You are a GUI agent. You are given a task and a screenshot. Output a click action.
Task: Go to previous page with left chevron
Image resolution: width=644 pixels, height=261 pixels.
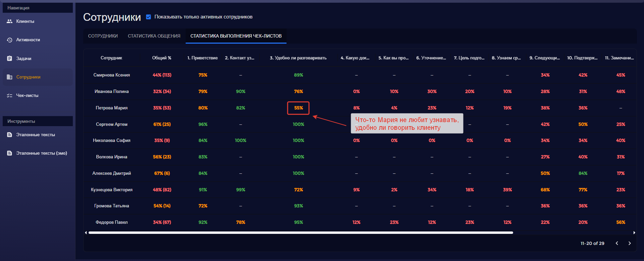617,243
